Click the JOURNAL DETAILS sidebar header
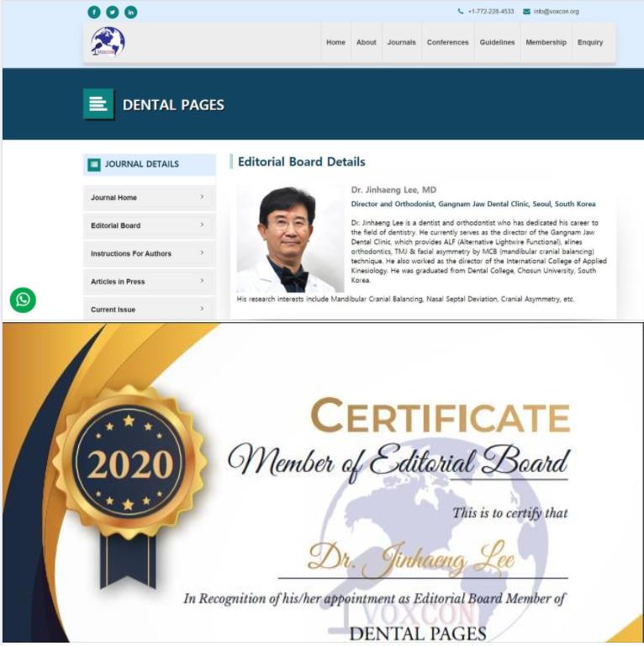This screenshot has width=644, height=646. 149,164
